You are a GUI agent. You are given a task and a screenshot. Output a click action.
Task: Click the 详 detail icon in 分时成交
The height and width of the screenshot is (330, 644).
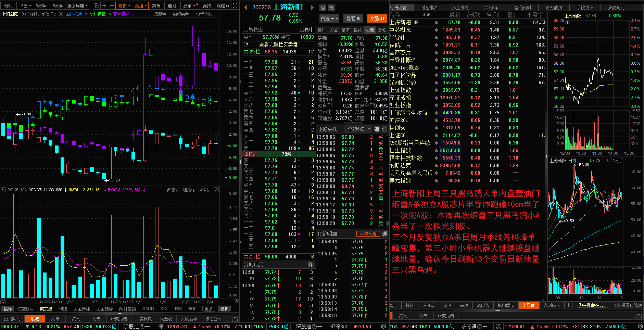(x=311, y=264)
